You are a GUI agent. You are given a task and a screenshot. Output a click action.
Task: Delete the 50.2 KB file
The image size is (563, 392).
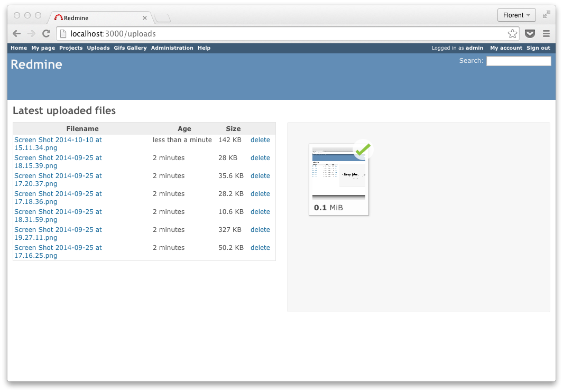click(x=260, y=247)
